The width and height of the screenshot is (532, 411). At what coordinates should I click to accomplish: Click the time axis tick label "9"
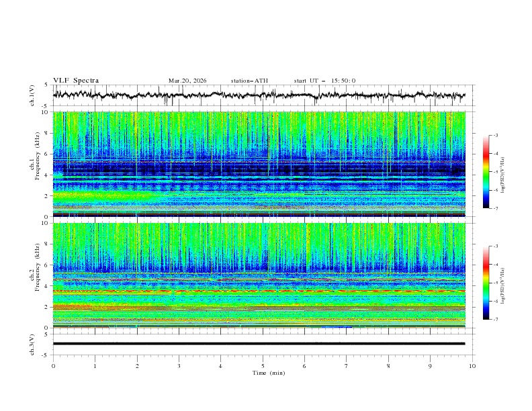[x=430, y=366]
